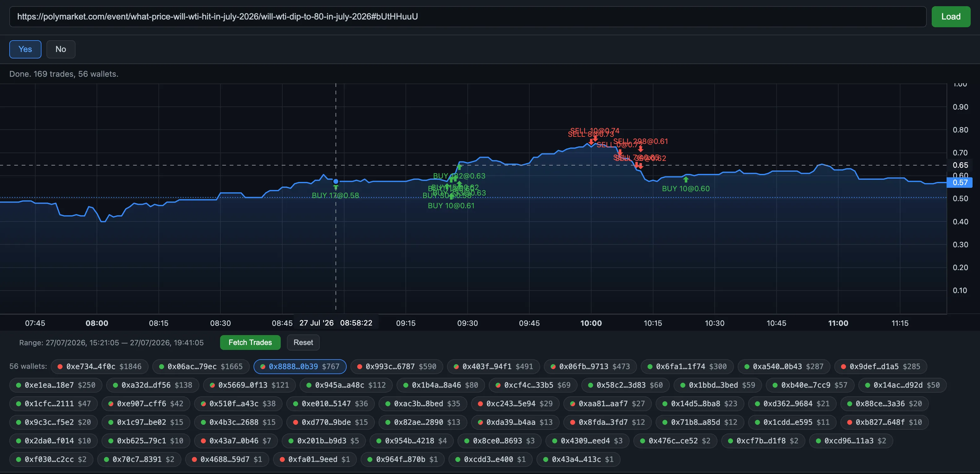980x474 pixels.
Task: Select wallet 0x8fda…3fd7 $12 chip
Action: [607, 422]
